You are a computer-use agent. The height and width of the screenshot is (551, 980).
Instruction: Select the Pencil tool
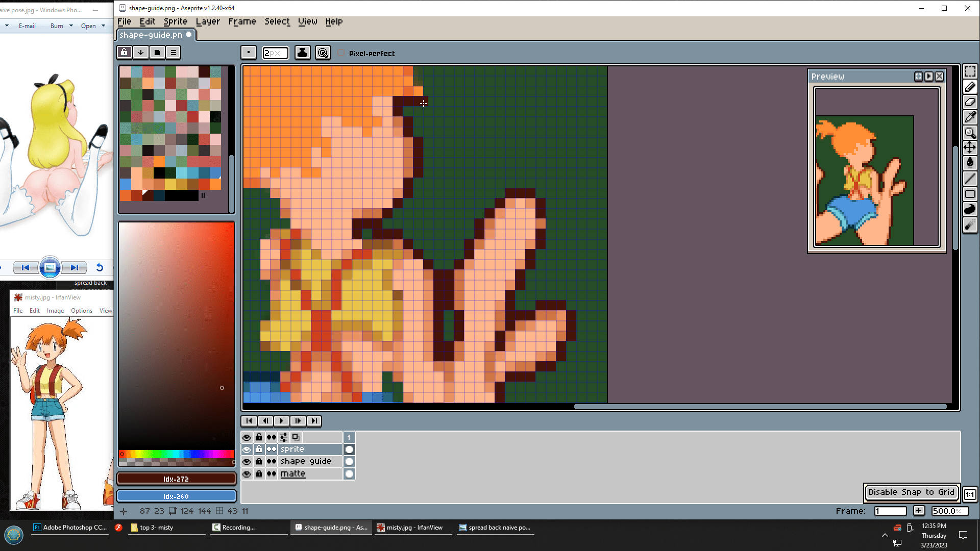tap(971, 87)
